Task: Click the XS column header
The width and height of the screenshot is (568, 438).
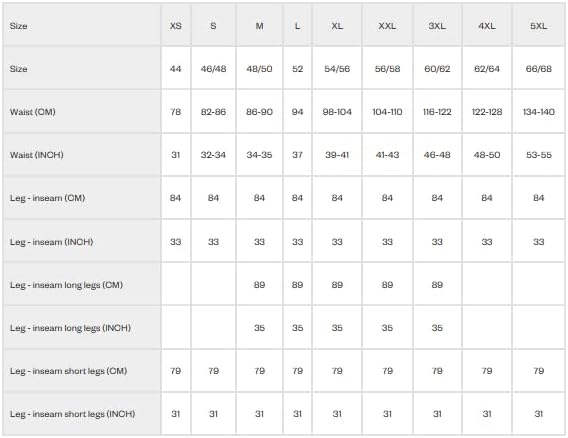Action: [176, 26]
